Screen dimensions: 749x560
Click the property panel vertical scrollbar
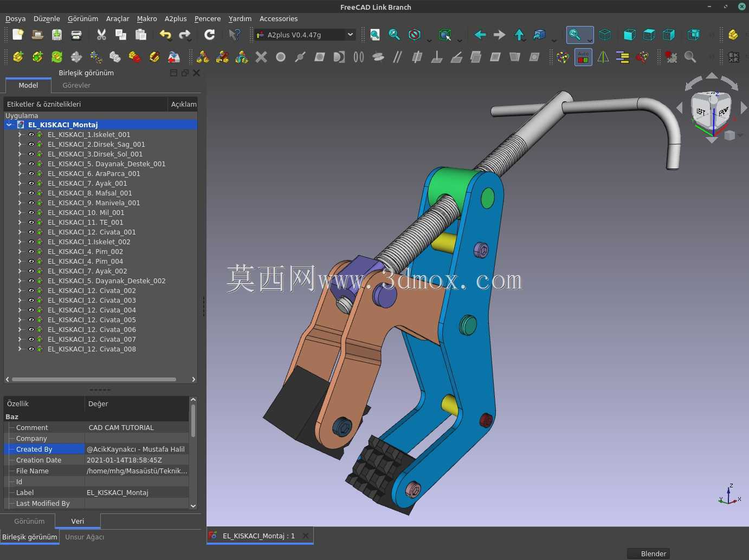pos(193,420)
